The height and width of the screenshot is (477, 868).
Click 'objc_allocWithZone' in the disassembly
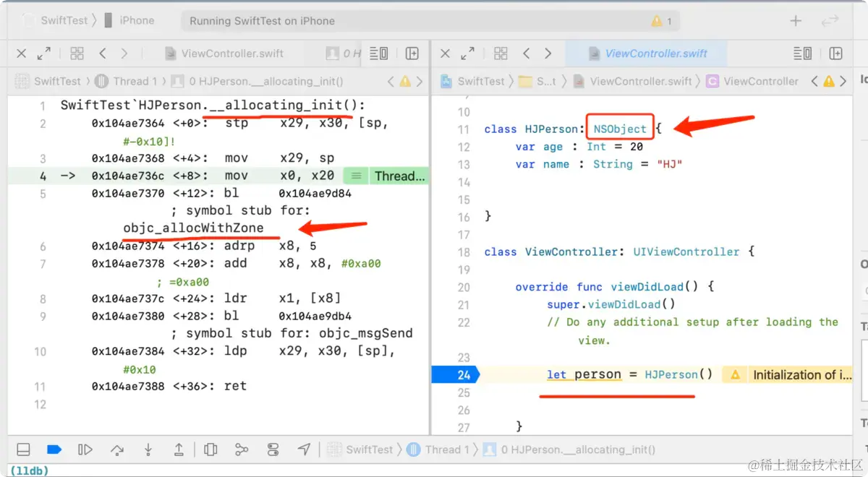click(193, 228)
